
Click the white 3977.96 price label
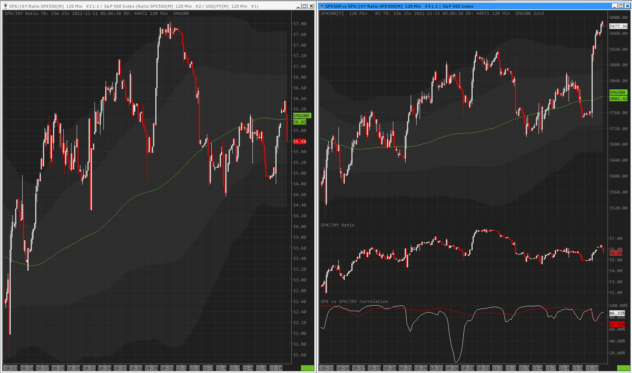[618, 26]
